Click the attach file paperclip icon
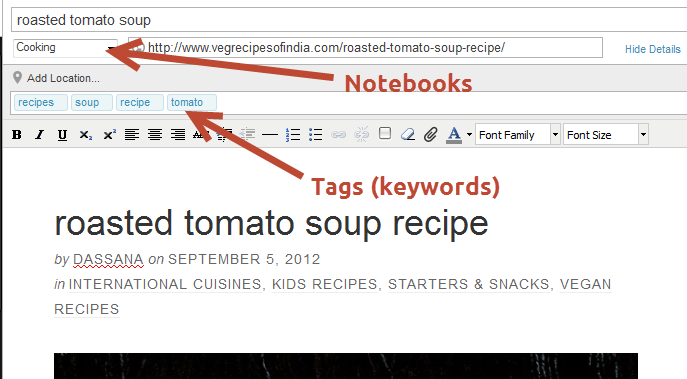 coord(431,134)
